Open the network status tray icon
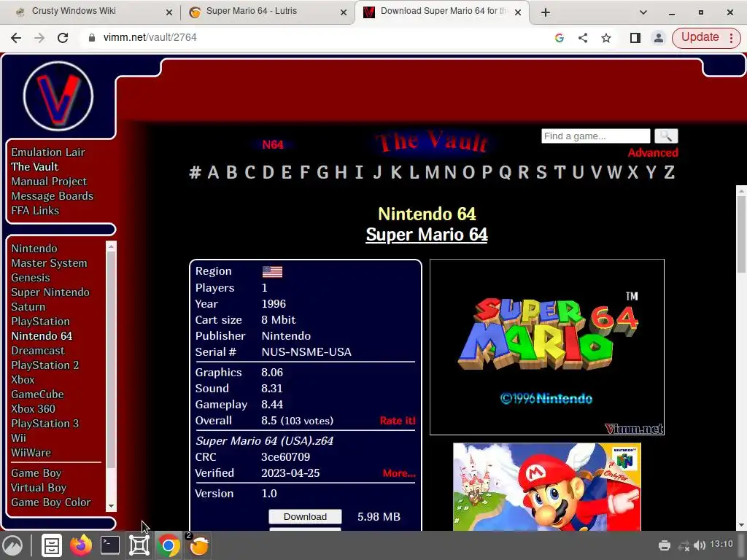The height and width of the screenshot is (560, 747). click(684, 545)
